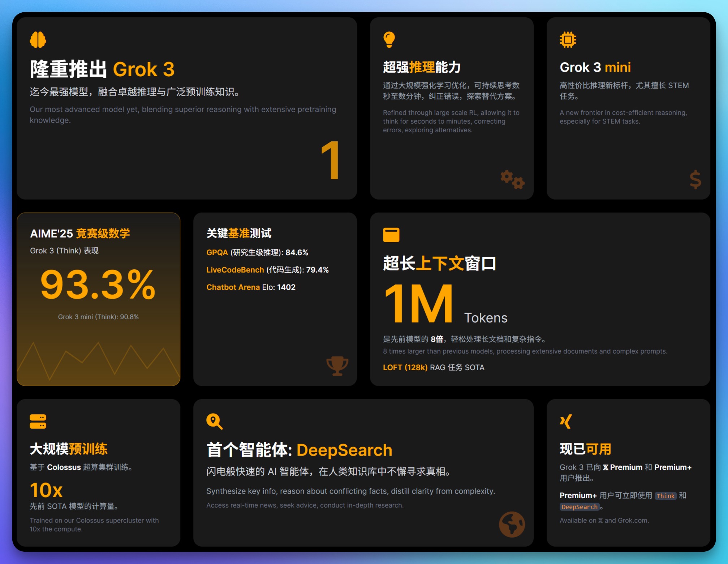
Task: Click the 超强推理能力 heading
Action: point(422,67)
